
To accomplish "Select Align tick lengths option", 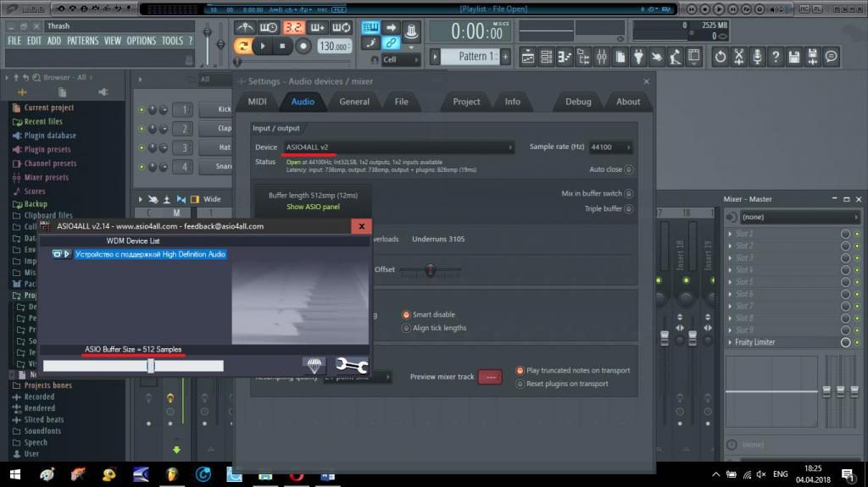I will [406, 328].
